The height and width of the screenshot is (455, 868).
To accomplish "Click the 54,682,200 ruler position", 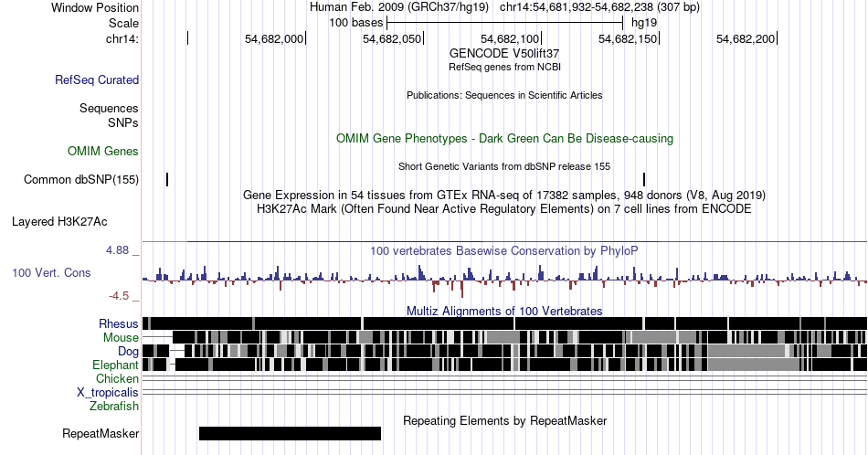I will [x=746, y=38].
